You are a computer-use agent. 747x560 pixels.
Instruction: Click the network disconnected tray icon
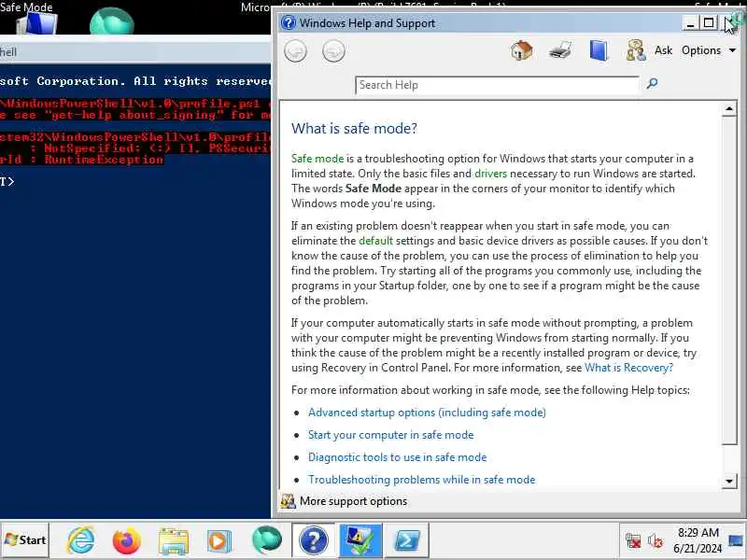click(633, 540)
